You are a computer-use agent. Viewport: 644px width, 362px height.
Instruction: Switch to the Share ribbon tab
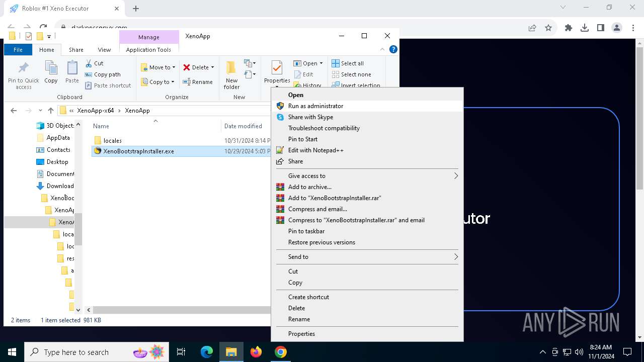click(76, 50)
